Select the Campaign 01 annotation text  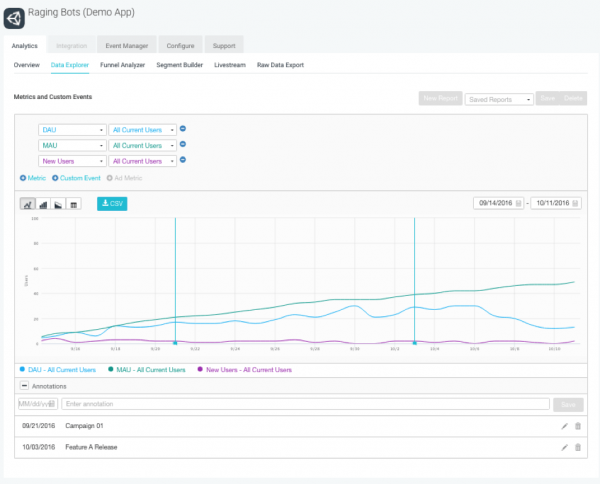[84, 426]
